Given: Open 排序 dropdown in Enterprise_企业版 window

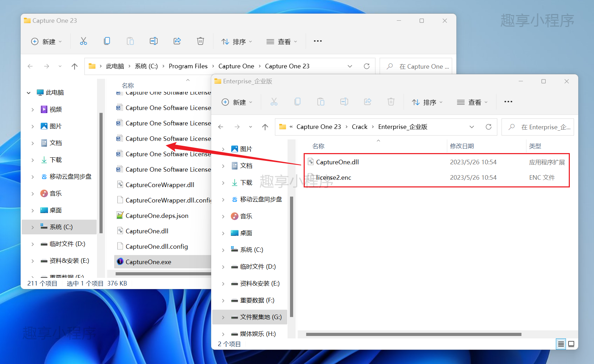Looking at the screenshot, I should pyautogui.click(x=427, y=102).
